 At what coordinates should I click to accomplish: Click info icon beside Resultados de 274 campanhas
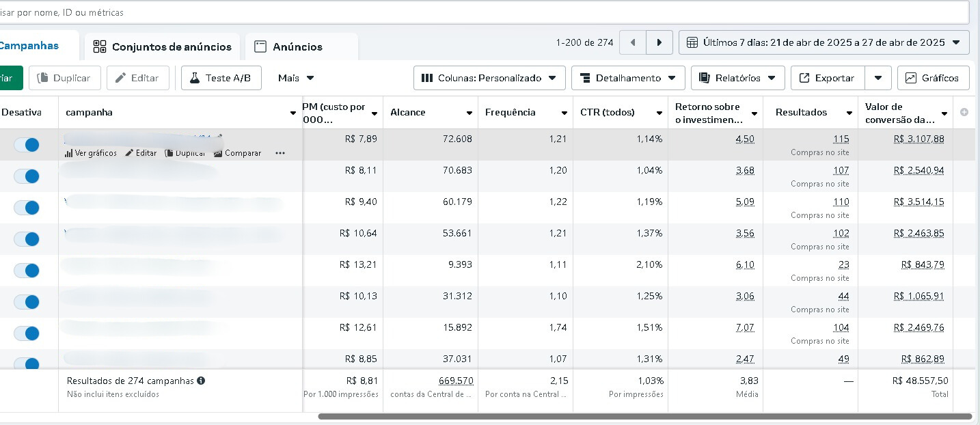point(201,381)
